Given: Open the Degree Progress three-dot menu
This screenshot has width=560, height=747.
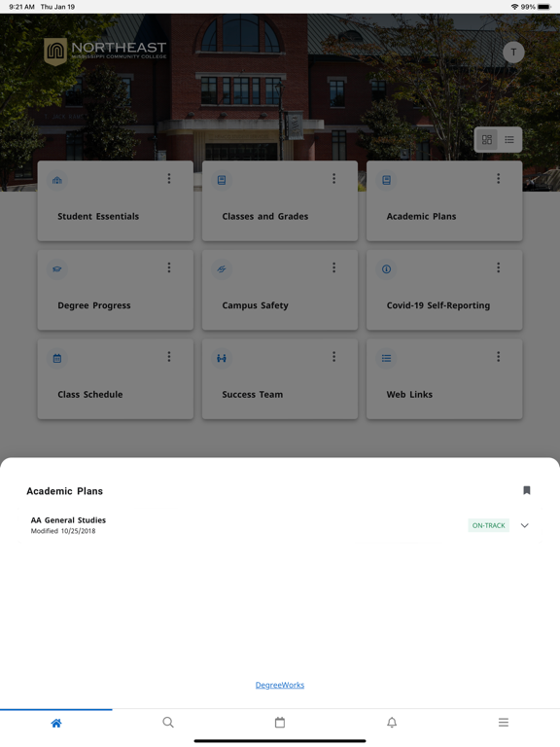Looking at the screenshot, I should [x=169, y=267].
